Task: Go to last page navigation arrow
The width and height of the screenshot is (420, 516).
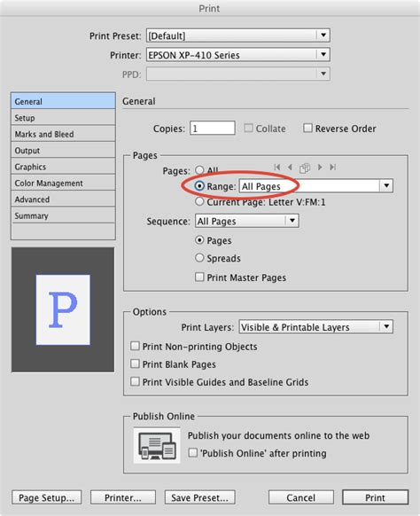Action: tap(333, 168)
